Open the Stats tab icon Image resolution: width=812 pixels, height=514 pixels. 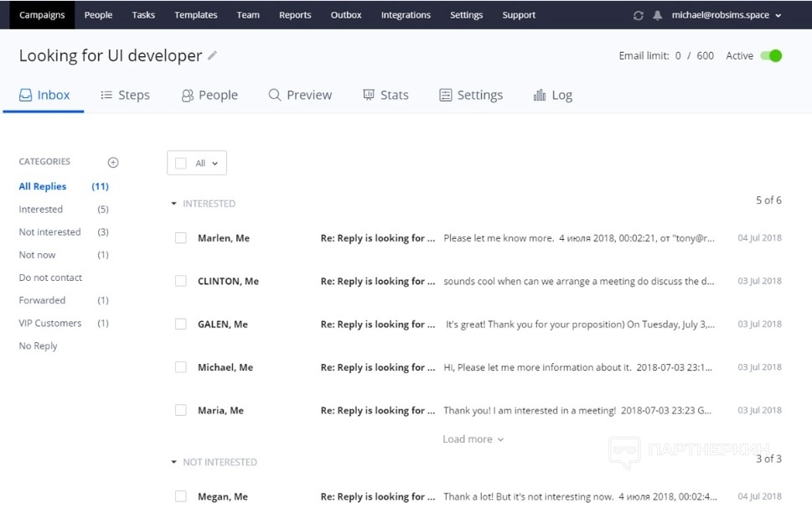(369, 96)
